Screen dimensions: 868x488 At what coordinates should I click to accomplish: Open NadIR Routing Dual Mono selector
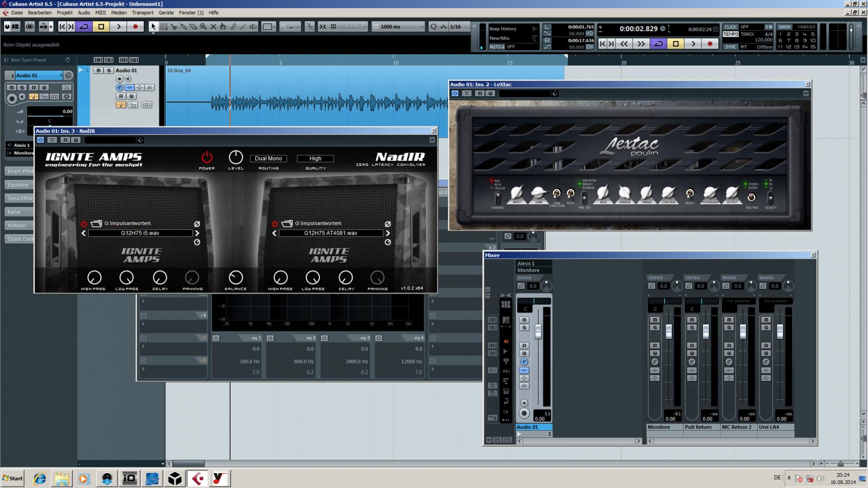coord(268,159)
